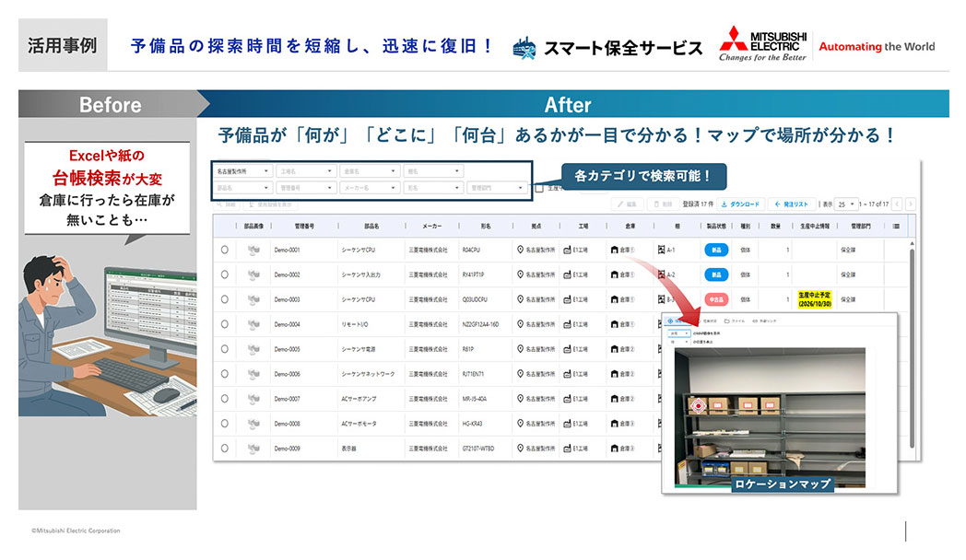966x560 pixels.
Task: Open the 25 rows-per-page dropdown
Action: [846, 204]
